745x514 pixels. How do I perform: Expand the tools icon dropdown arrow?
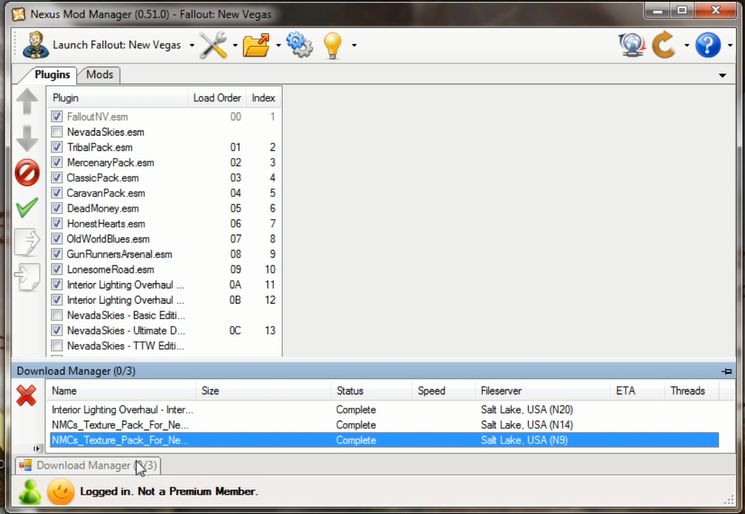coord(235,46)
